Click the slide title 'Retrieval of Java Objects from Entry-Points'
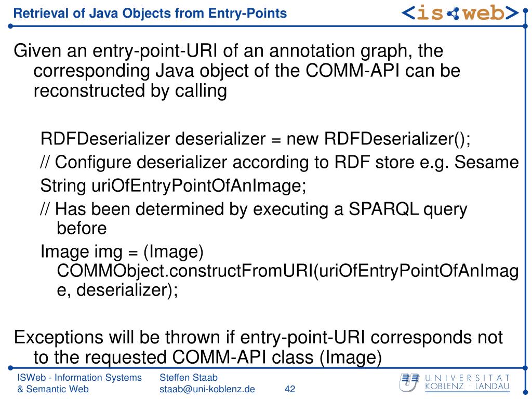 tap(150, 13)
